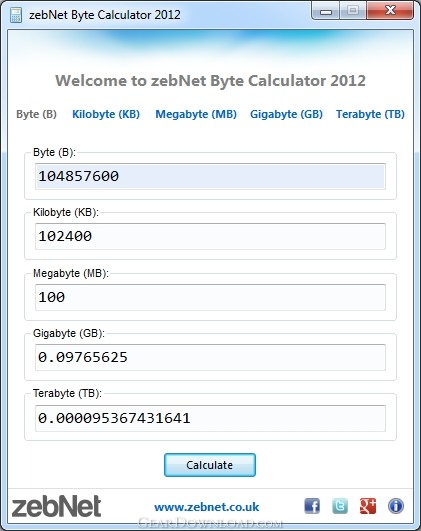Show the blue info about icon
Image resolution: width=421 pixels, height=531 pixels.
click(396, 506)
